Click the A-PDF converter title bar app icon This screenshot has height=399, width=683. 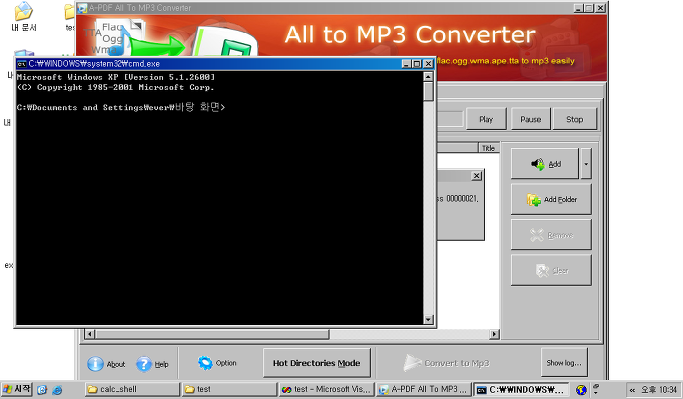coord(82,8)
